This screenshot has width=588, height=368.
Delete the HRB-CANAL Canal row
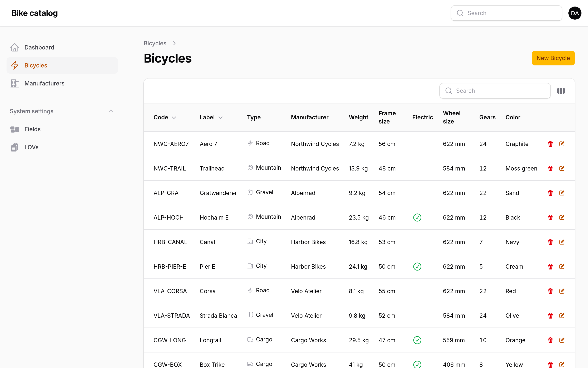point(550,242)
